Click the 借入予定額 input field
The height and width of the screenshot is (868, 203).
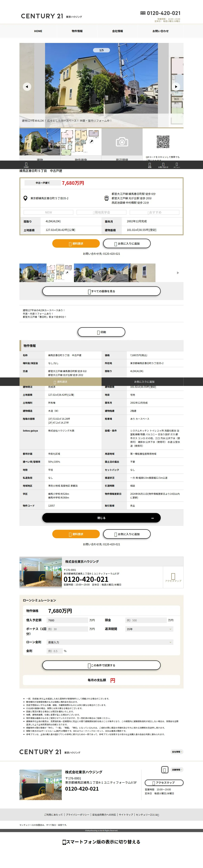(x=67, y=620)
